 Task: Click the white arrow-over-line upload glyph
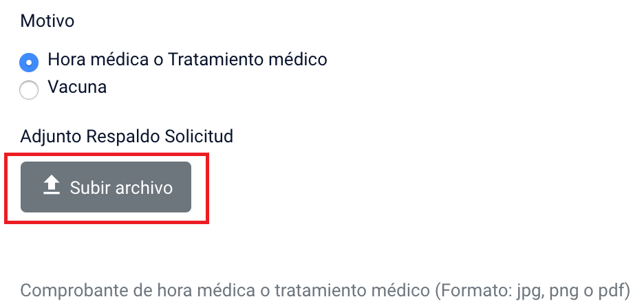click(52, 185)
